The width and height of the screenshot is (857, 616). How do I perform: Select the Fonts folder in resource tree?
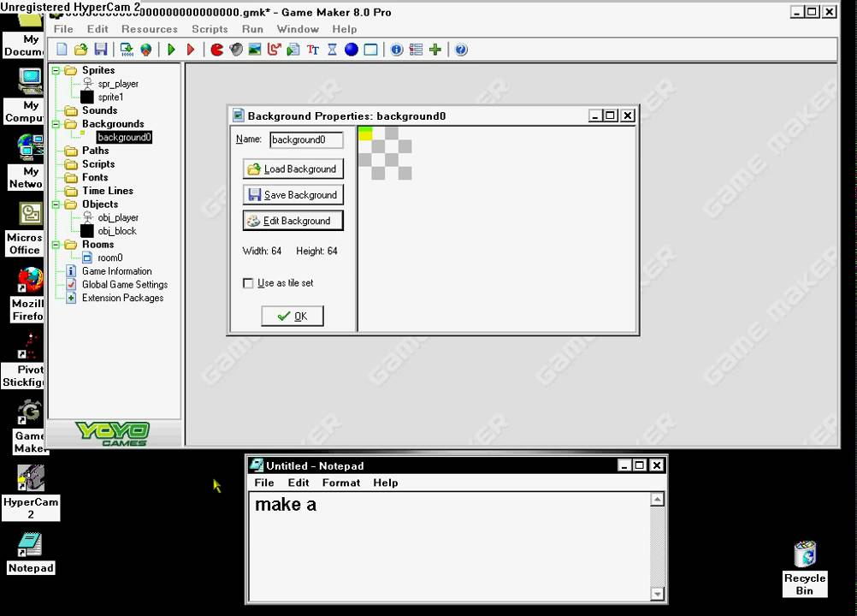click(95, 178)
